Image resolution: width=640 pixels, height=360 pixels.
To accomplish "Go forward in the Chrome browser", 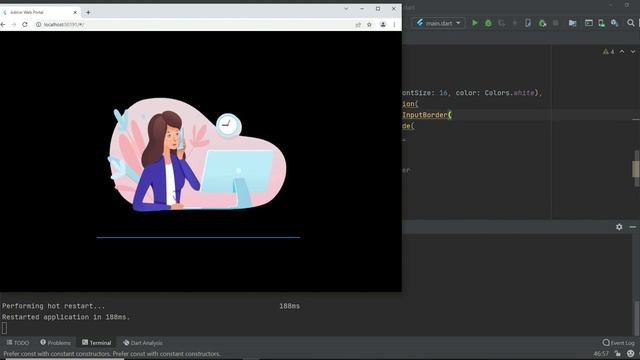I will (14, 24).
